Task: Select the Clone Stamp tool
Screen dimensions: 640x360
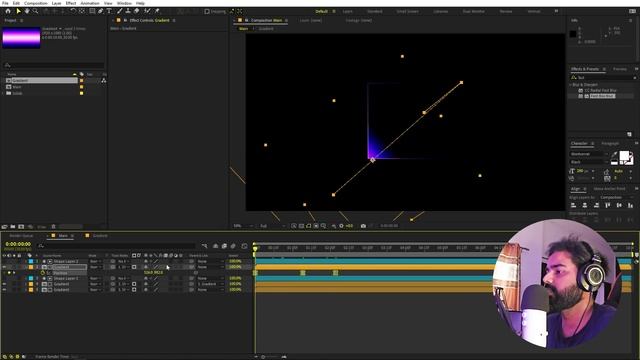Action: (x=128, y=11)
